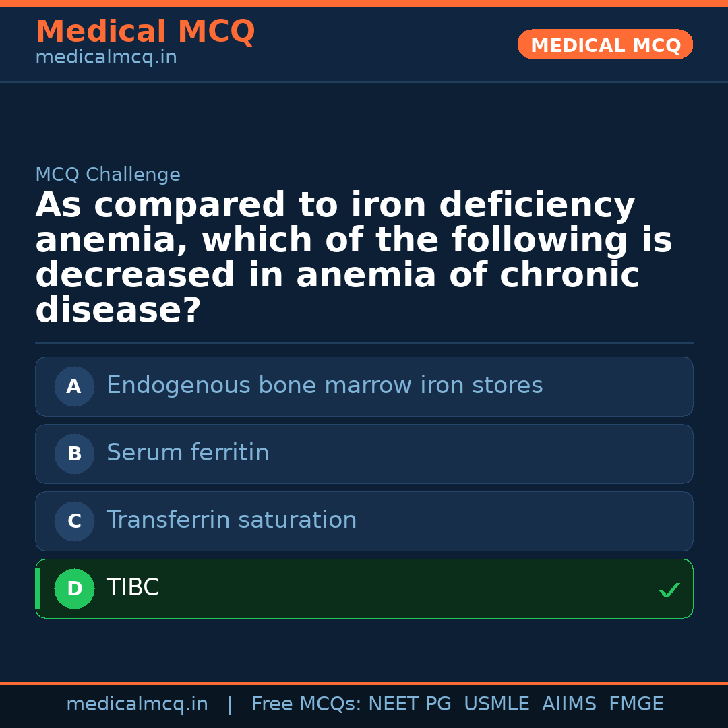The height and width of the screenshot is (728, 728).
Task: Select the TIBC answer text
Action: pyautogui.click(x=133, y=588)
